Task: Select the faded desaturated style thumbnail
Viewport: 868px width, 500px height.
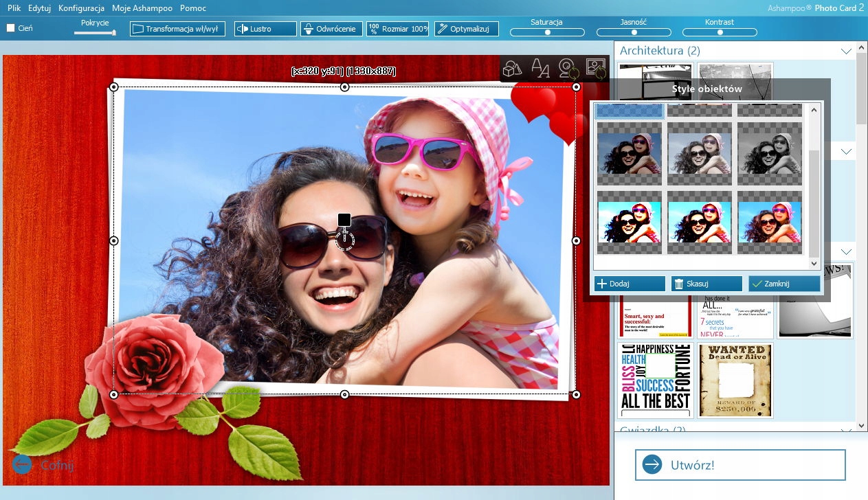Action: click(700, 154)
